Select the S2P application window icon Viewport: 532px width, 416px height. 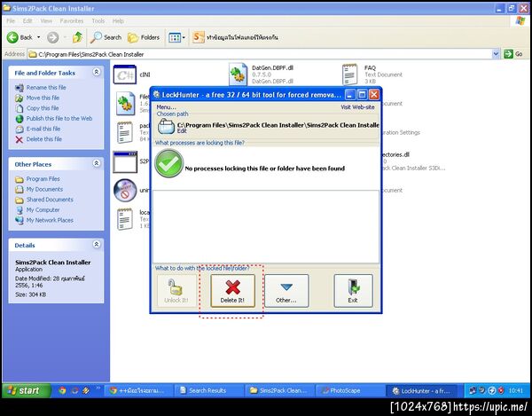click(x=125, y=161)
